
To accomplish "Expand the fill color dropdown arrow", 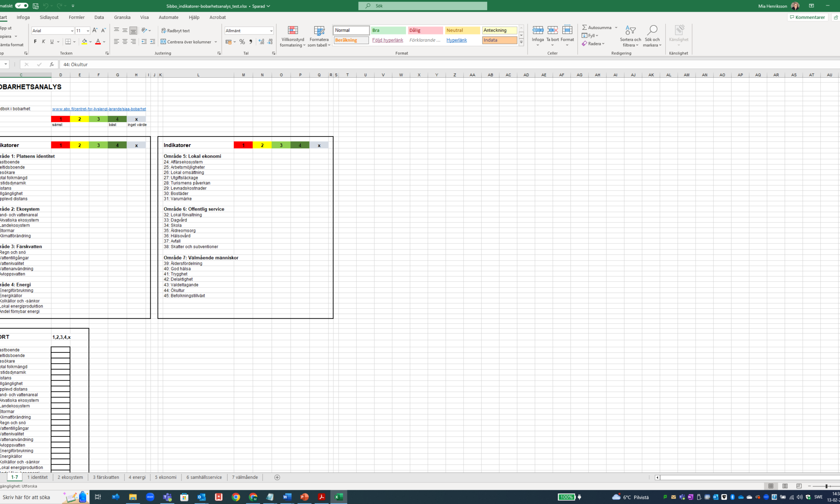I will [90, 42].
